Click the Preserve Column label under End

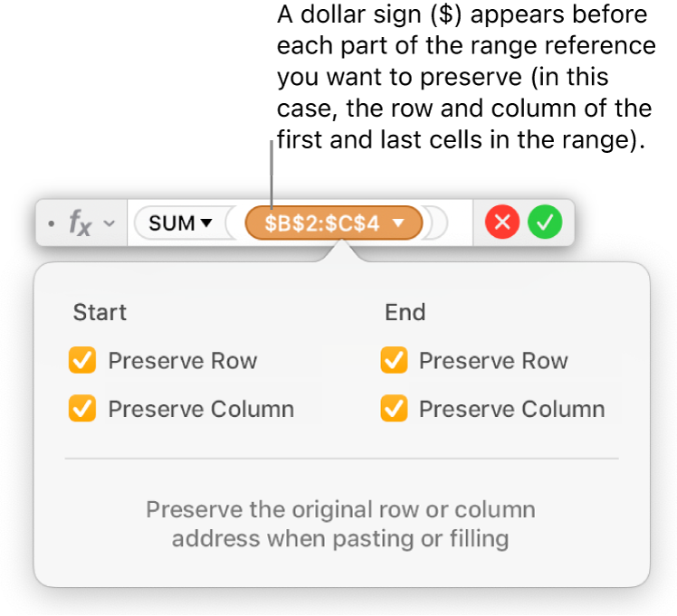point(511,409)
